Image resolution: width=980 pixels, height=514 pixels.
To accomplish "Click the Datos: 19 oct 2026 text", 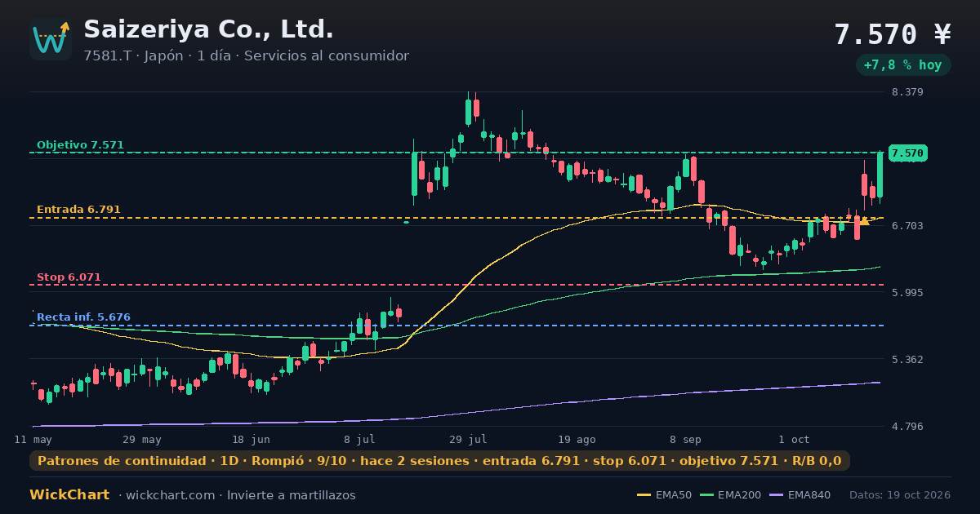I will coord(900,495).
